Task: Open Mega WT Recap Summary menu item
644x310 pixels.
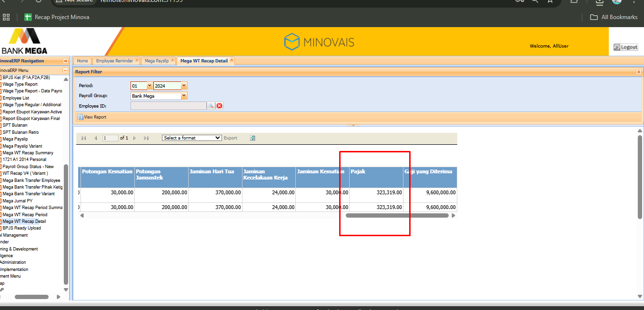Action: coord(28,153)
